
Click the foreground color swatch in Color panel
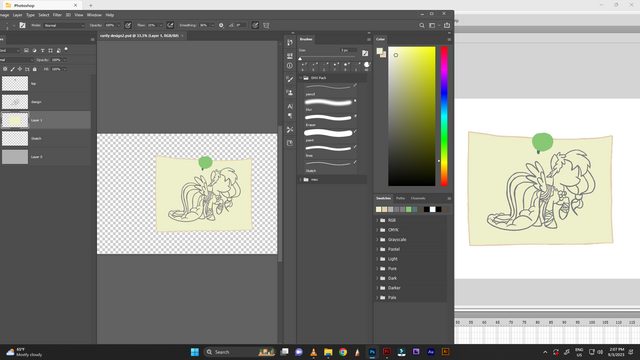point(380,51)
